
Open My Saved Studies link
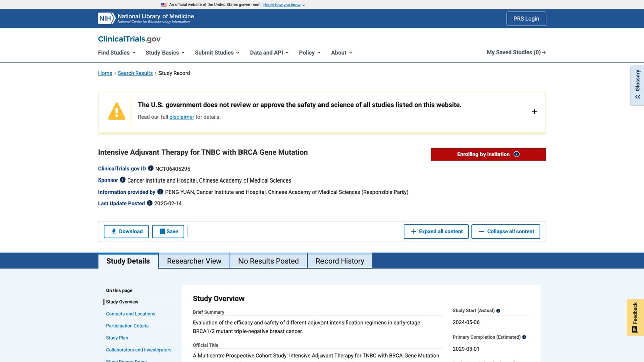point(516,52)
